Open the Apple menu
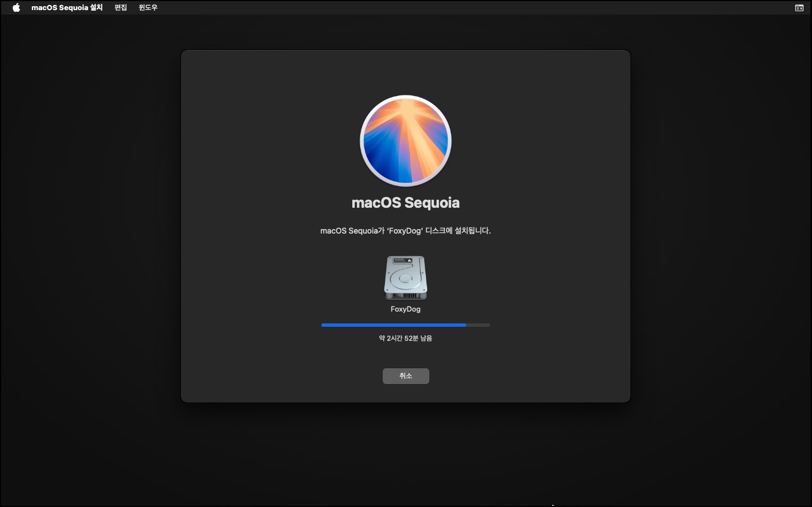Image resolution: width=812 pixels, height=507 pixels. [x=16, y=7]
